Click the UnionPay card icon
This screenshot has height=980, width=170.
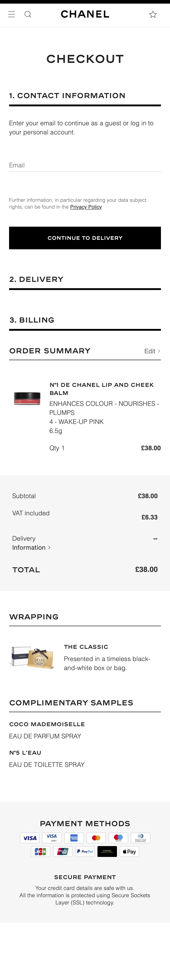coord(63,851)
